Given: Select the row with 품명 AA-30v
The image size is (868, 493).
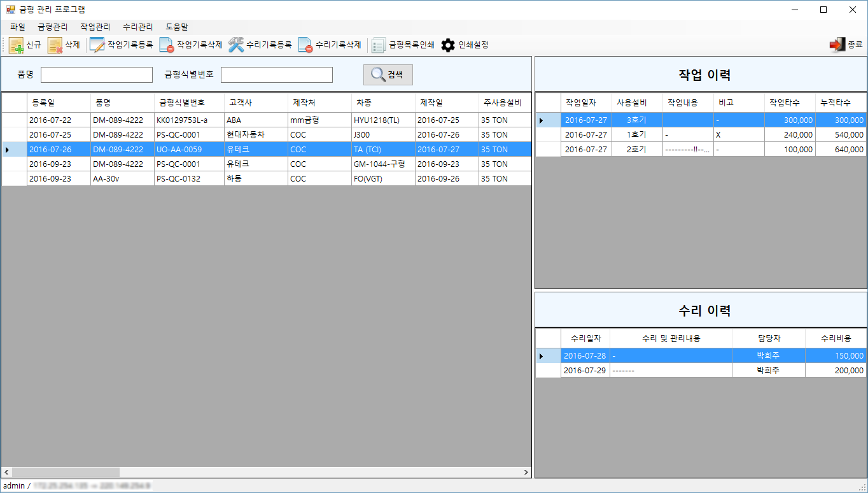Looking at the screenshot, I should click(x=266, y=178).
